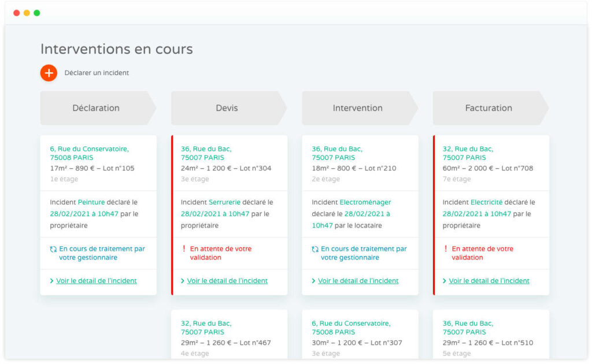Click exclamation icon in Serrurerie incident card
This screenshot has height=364, width=592.
[x=184, y=248]
